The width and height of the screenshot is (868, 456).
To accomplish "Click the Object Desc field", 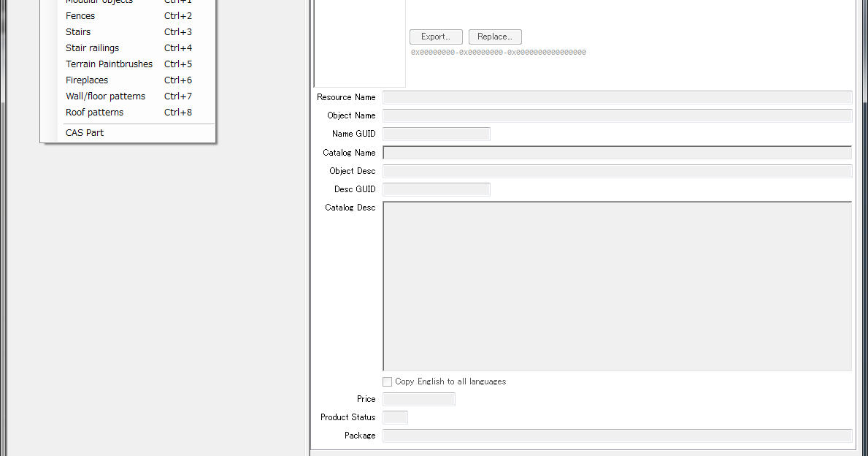I will [617, 170].
